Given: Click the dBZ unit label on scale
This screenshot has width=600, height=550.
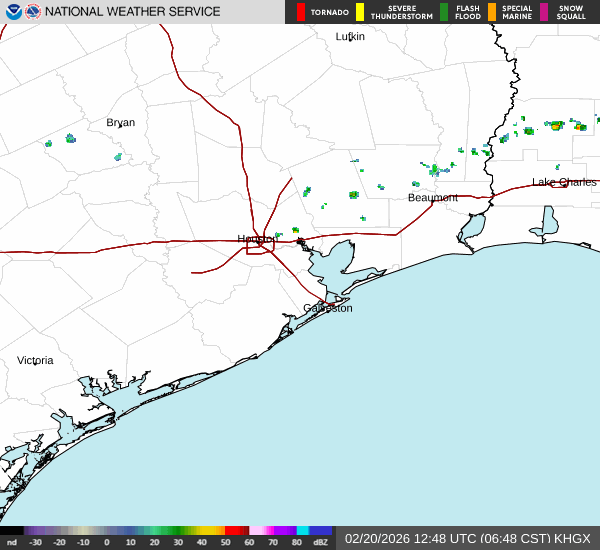Looking at the screenshot, I should coord(321,543).
